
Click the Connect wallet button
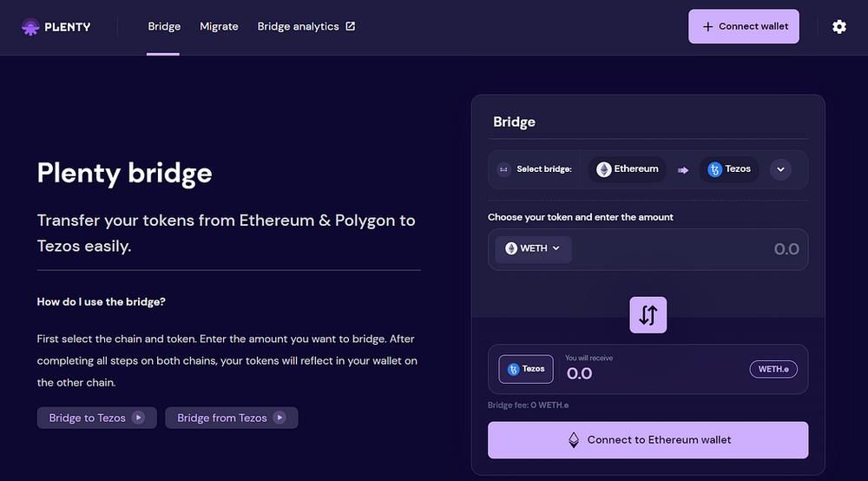coord(744,27)
